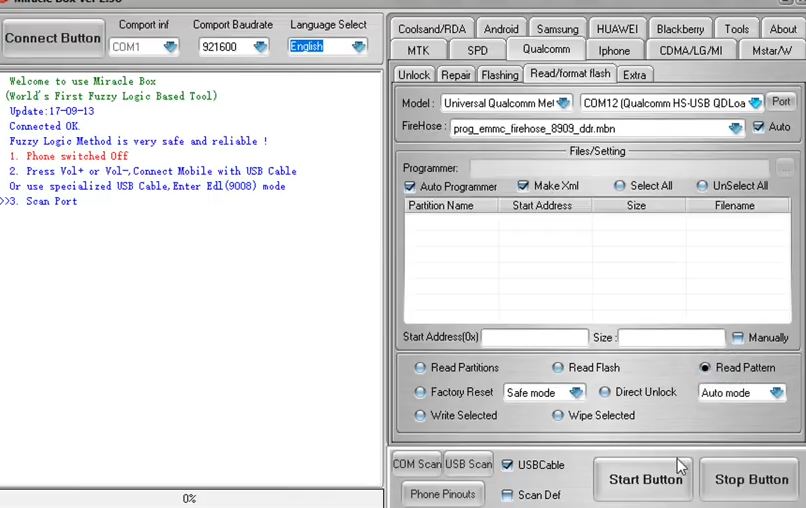Click the Programmer file path field
Viewport: 806px width, 508px height.
[619, 168]
